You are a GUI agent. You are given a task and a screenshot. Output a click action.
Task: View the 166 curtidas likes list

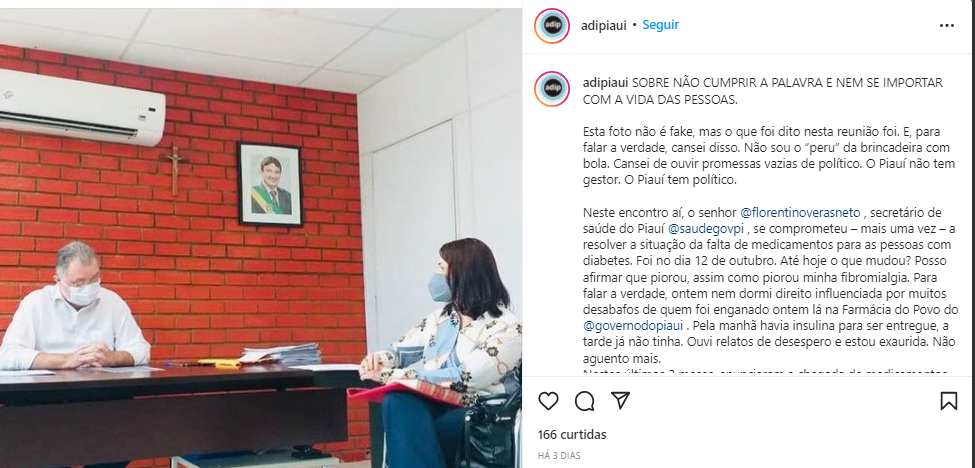coord(572,434)
